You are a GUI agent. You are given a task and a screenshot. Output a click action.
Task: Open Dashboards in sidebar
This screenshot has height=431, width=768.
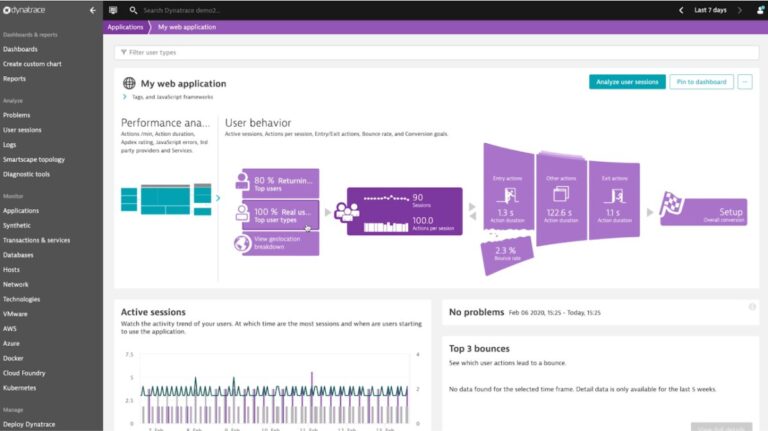[20, 49]
